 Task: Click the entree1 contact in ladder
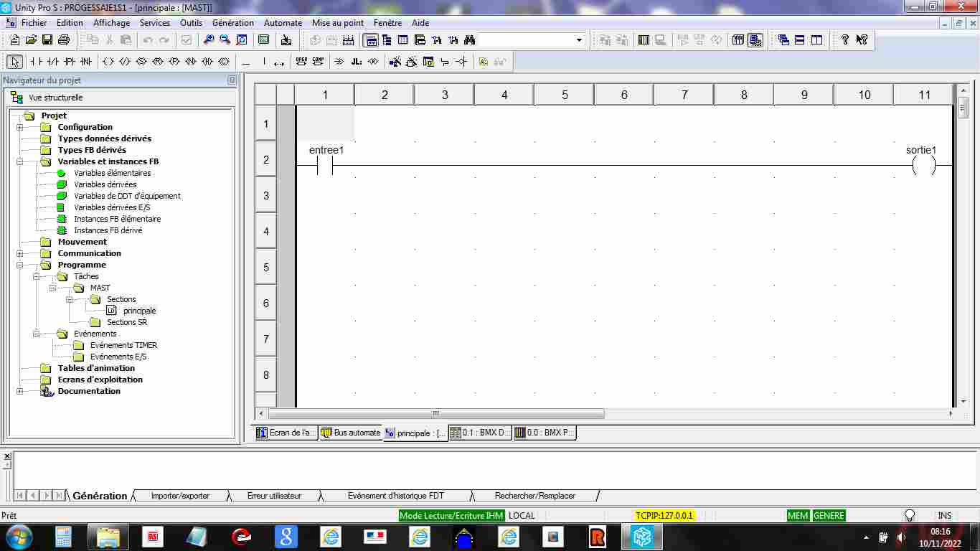325,166
